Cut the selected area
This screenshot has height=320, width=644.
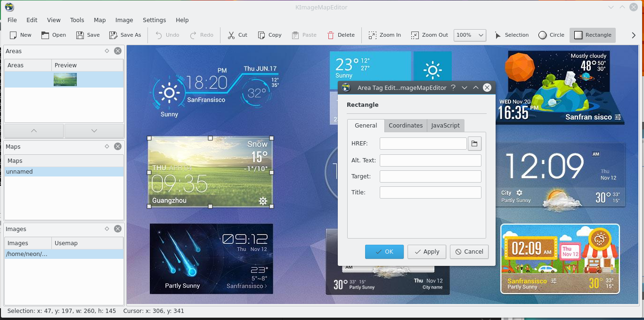tap(237, 35)
